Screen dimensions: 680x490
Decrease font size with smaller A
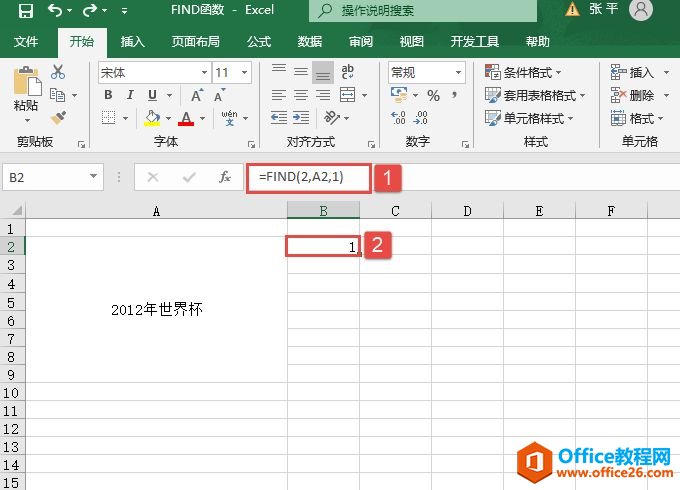pos(219,95)
